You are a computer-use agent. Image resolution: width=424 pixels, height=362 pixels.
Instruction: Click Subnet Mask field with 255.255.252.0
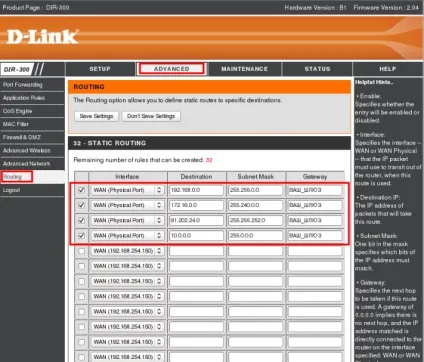(256, 220)
